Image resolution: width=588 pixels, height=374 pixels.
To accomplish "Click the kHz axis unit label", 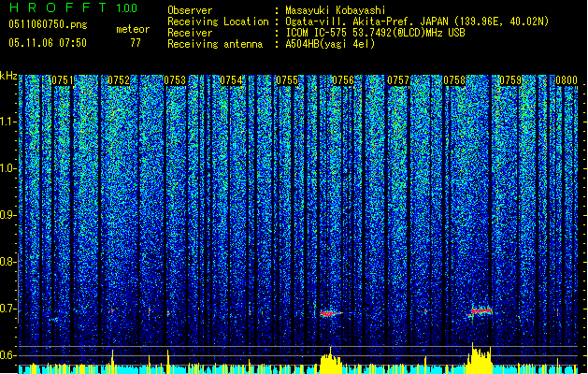I will tap(8, 76).
